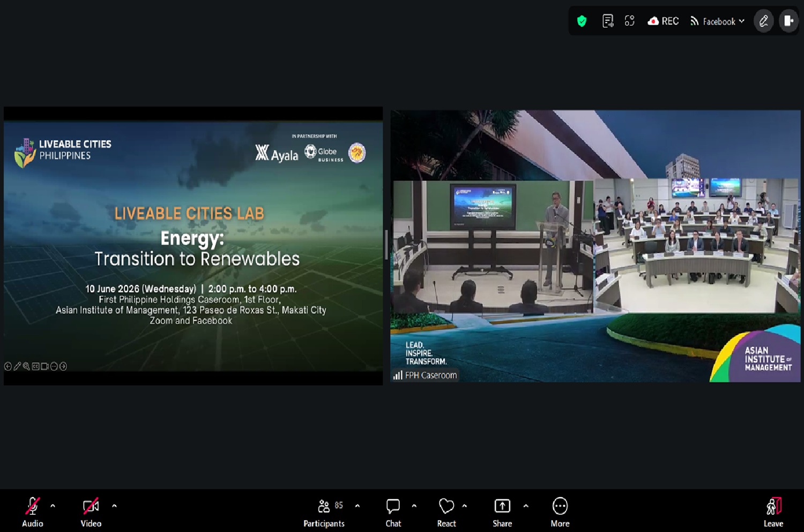Open the Chat panel
Viewport: 804px width, 532px height.
click(x=393, y=512)
